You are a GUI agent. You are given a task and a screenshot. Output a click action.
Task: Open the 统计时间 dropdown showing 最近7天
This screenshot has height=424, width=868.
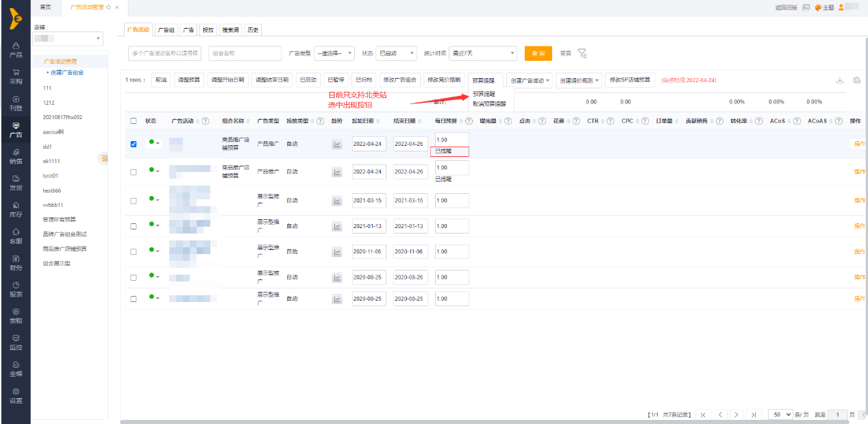482,53
